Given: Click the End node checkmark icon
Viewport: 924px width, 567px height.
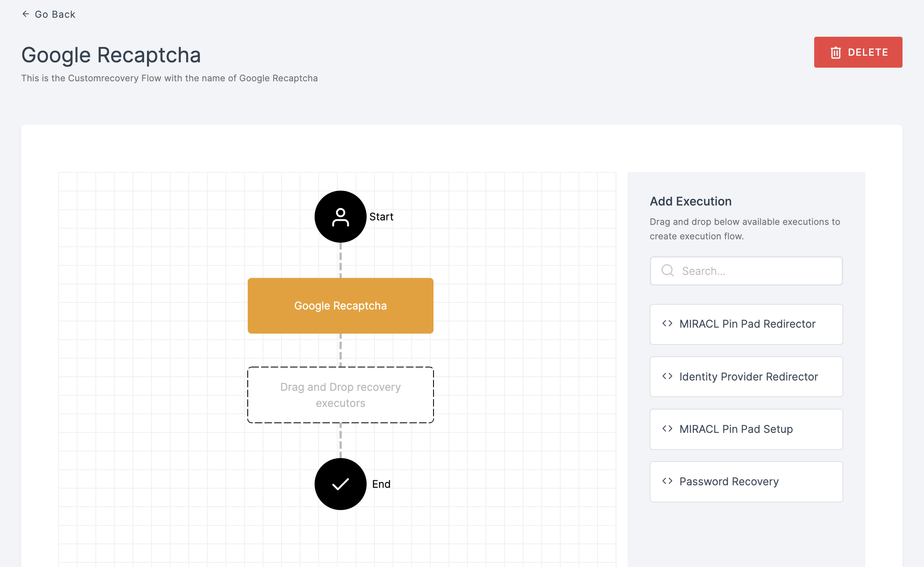Looking at the screenshot, I should (341, 484).
